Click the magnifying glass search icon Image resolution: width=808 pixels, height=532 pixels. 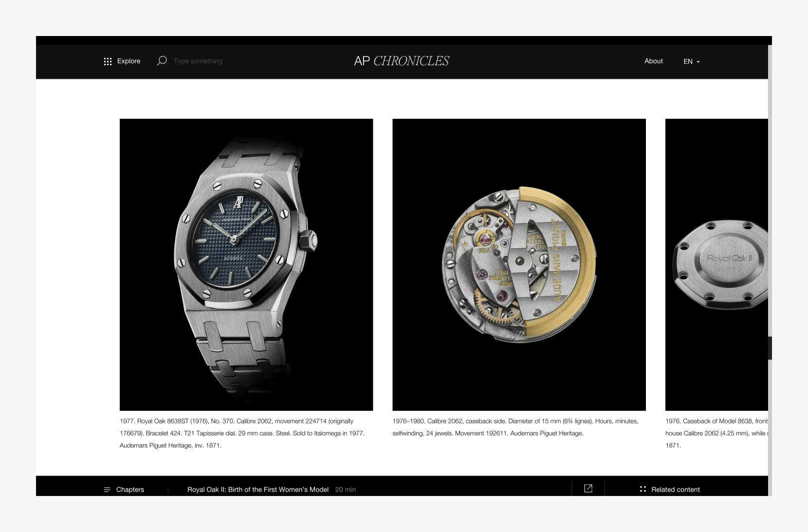click(x=162, y=61)
